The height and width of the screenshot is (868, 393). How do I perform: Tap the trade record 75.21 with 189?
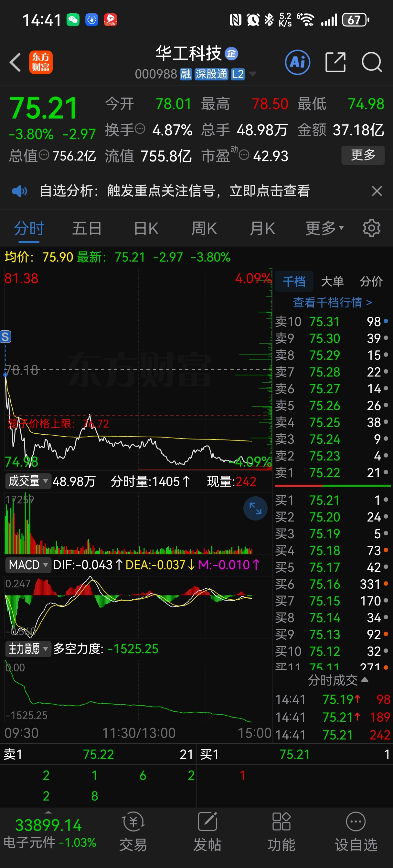pyautogui.click(x=333, y=717)
